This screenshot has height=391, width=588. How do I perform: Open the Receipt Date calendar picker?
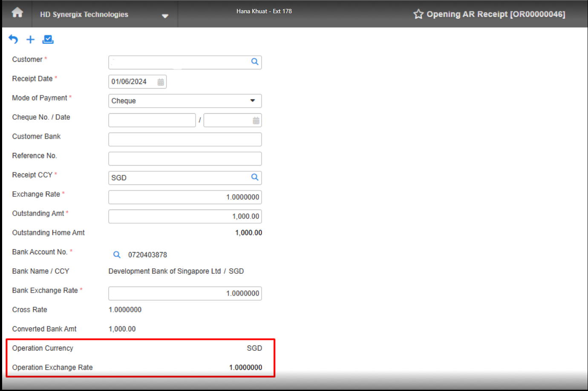[x=160, y=81]
